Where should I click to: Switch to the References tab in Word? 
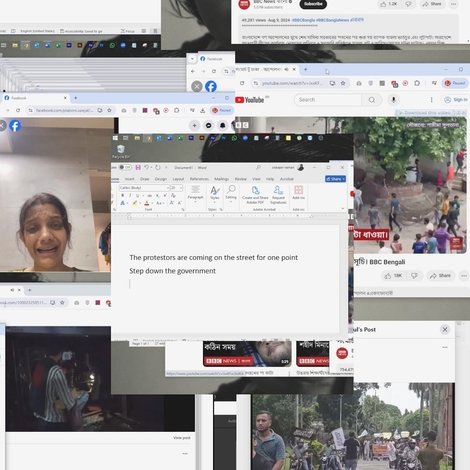[199, 179]
